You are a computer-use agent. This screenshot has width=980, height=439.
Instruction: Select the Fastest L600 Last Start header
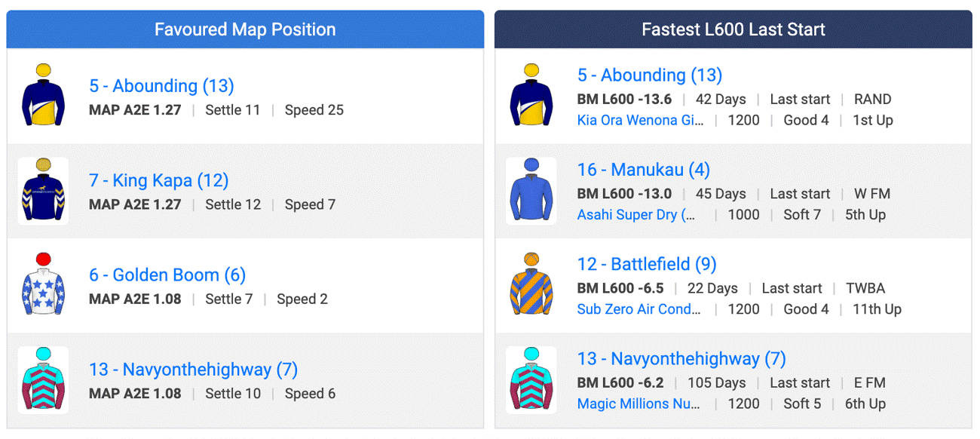pos(733,29)
